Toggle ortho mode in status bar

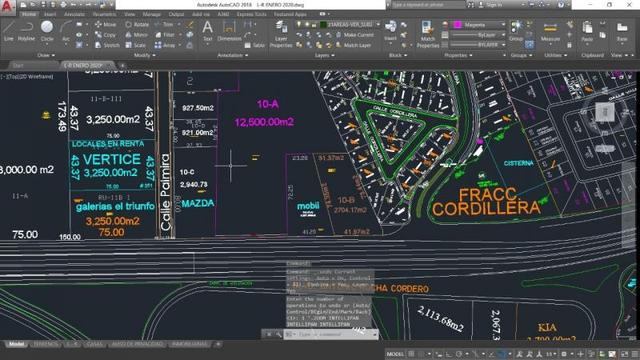point(449,354)
